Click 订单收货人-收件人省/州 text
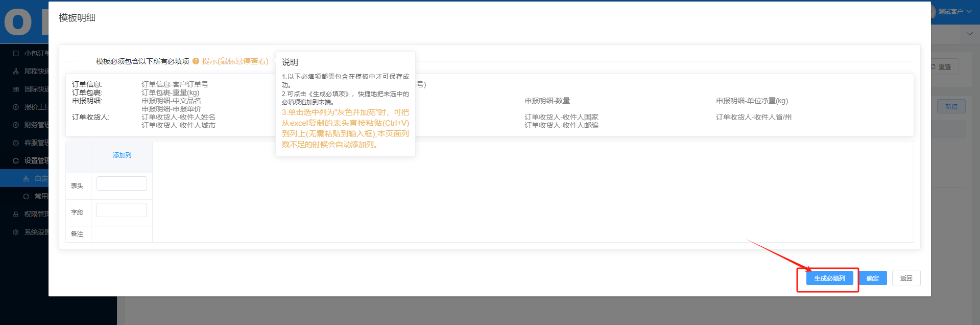 tap(753, 117)
